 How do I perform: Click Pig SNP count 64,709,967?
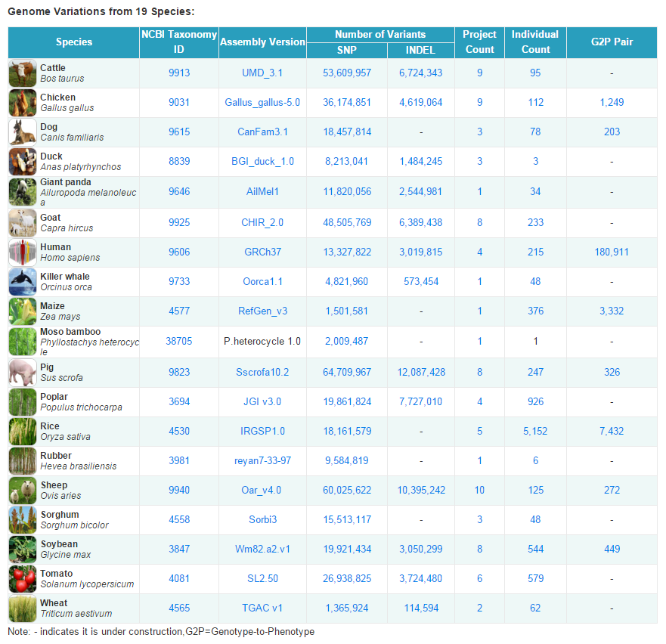[347, 373]
